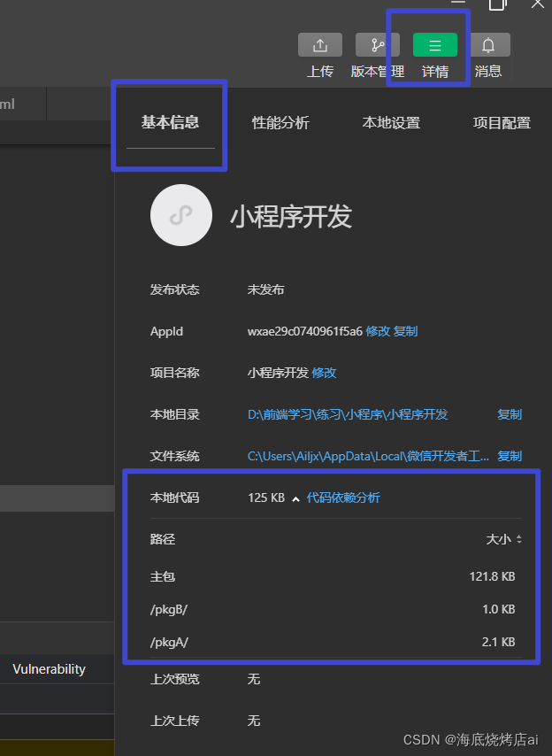Click the 125 KB local code size
Image resolution: width=552 pixels, height=756 pixels.
tap(266, 498)
